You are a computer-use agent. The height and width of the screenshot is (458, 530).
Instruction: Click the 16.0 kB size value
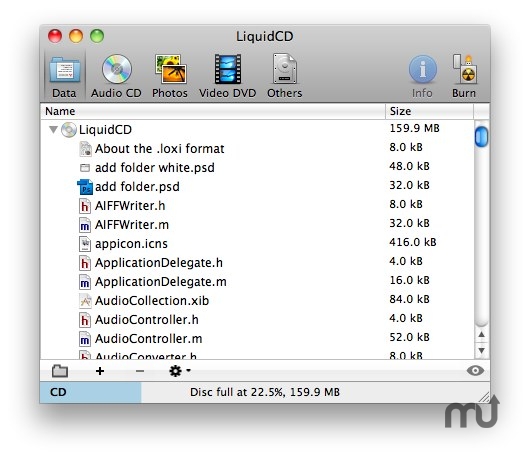[x=409, y=280]
